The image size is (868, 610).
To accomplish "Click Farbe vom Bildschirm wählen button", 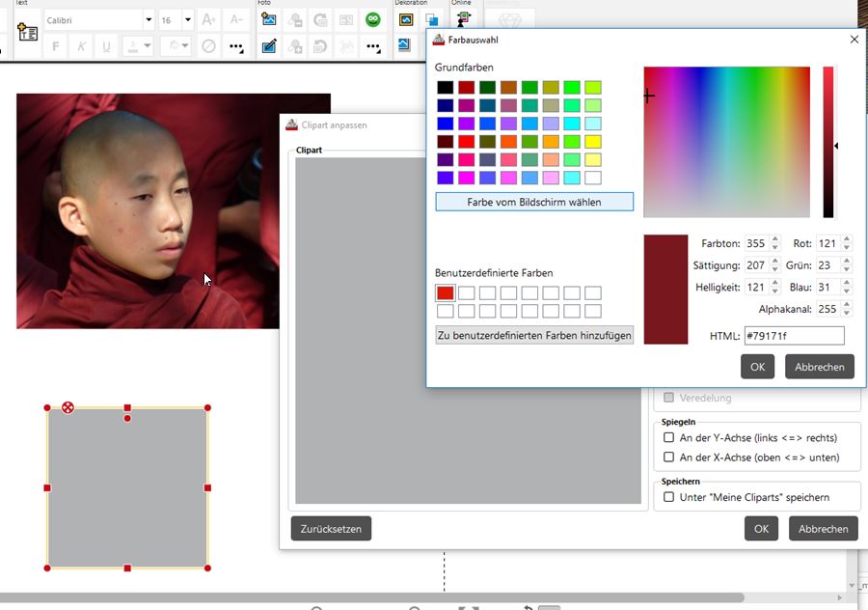I will [x=534, y=202].
